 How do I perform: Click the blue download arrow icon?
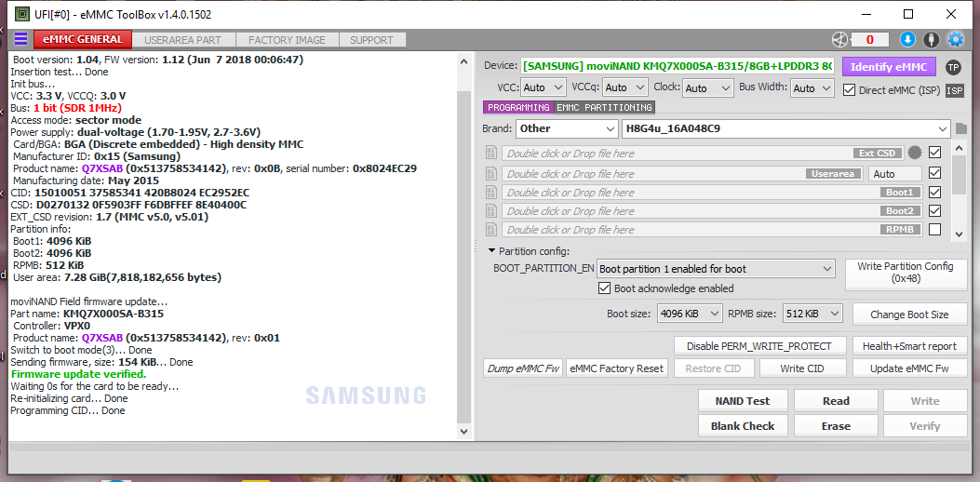(x=907, y=39)
